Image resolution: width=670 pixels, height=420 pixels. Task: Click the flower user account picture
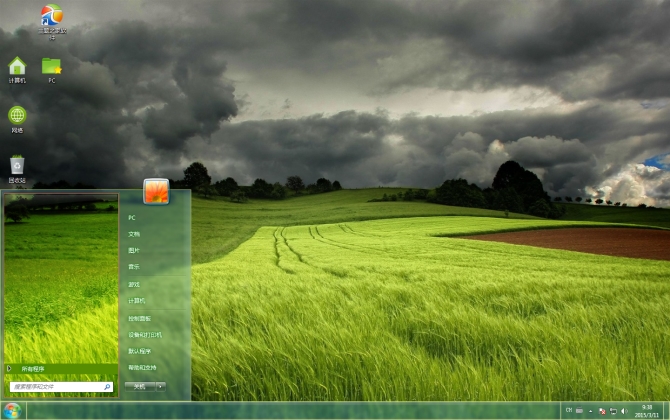pyautogui.click(x=156, y=191)
